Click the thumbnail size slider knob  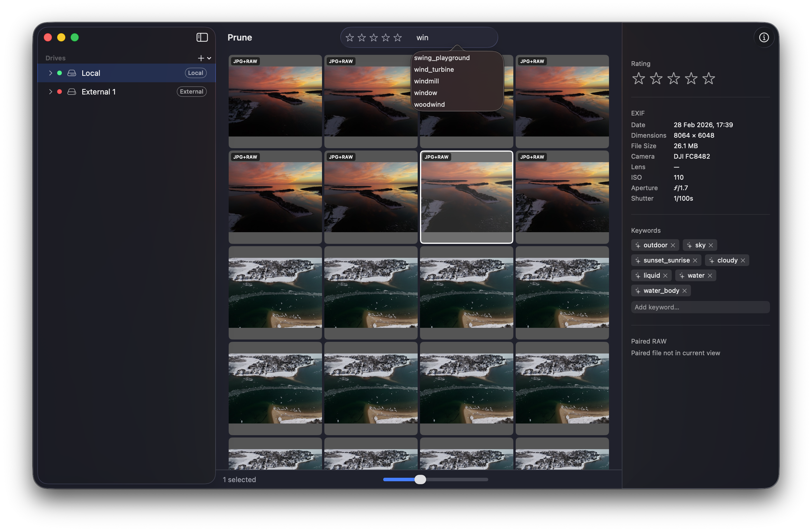pos(420,480)
